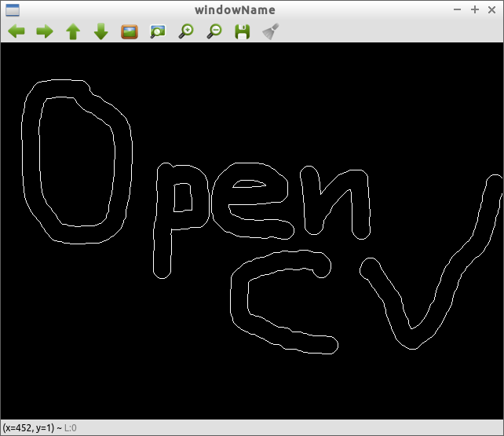The width and height of the screenshot is (504, 436).
Task: Pan image down with down arrow icon
Action: [101, 31]
